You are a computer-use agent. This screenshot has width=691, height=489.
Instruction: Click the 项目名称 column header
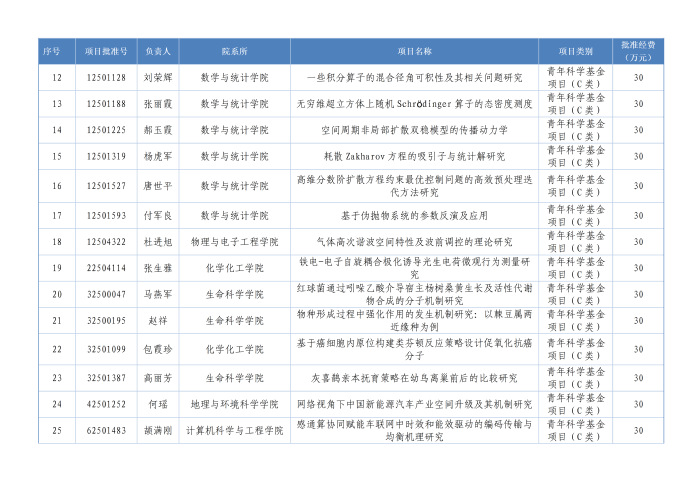coord(414,51)
